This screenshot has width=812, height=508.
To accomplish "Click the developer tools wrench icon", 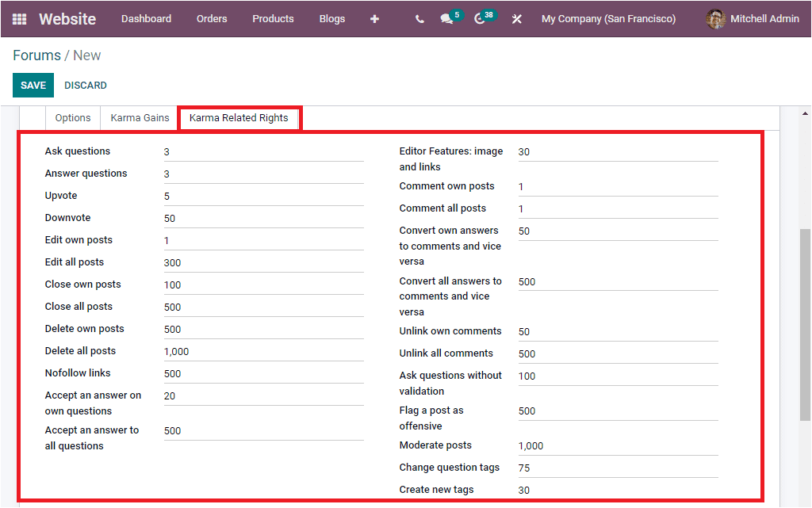I will (x=516, y=18).
